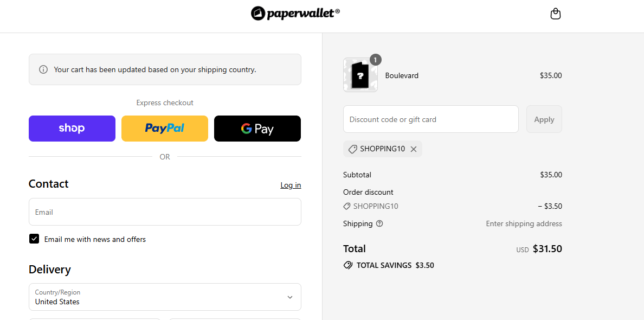Choose the Shop Pay checkout option

tap(72, 129)
